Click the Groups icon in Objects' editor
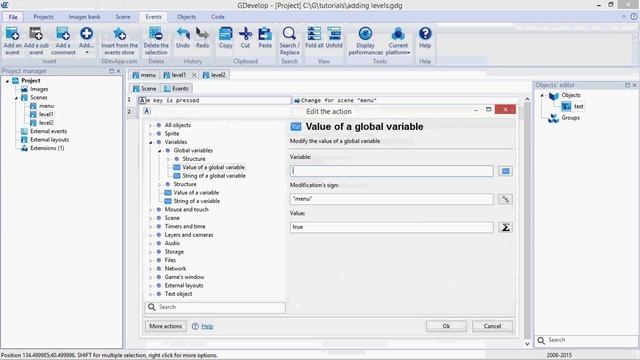 (553, 118)
